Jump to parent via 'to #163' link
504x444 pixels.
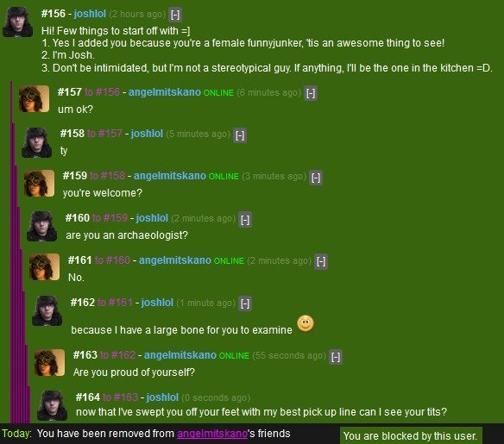120,397
